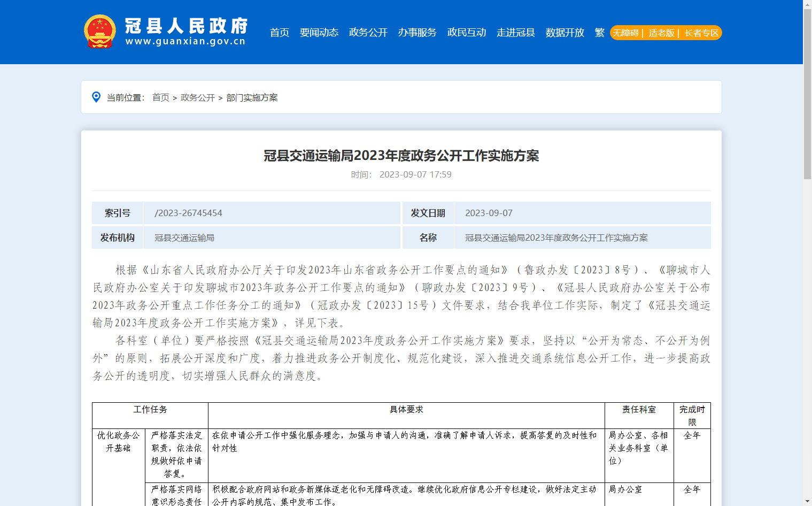This screenshot has width=812, height=506.
Task: Click the 发文日期 value 2023-09-07
Action: pos(489,213)
